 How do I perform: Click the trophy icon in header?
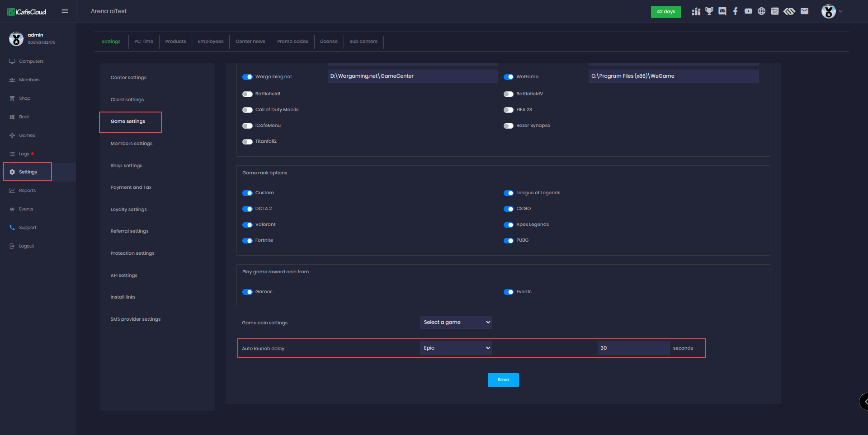(x=709, y=11)
